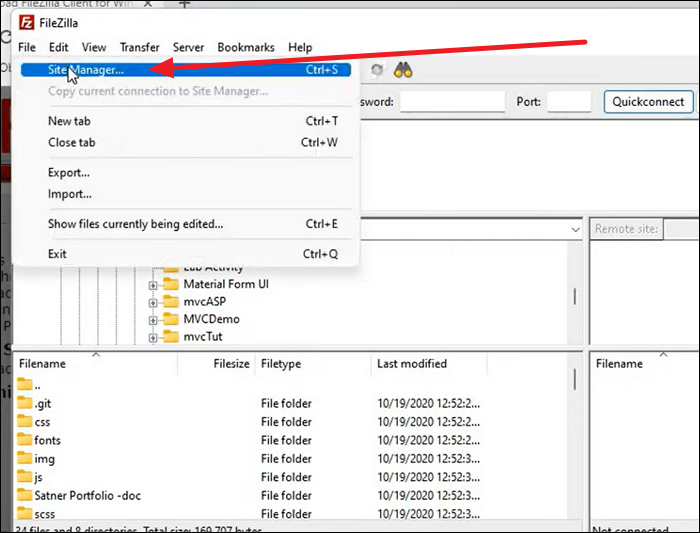Sort remote pane by Filename column

[644, 363]
